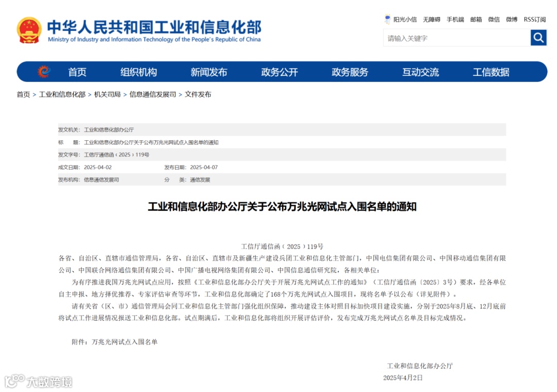Focus the 请输入关键字 search field
Image resolution: width=557 pixels, height=392 pixels.
[x=457, y=38]
